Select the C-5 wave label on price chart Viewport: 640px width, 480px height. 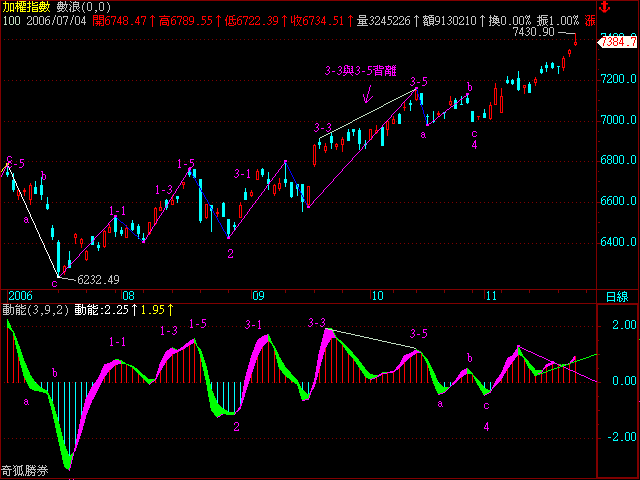coord(15,160)
